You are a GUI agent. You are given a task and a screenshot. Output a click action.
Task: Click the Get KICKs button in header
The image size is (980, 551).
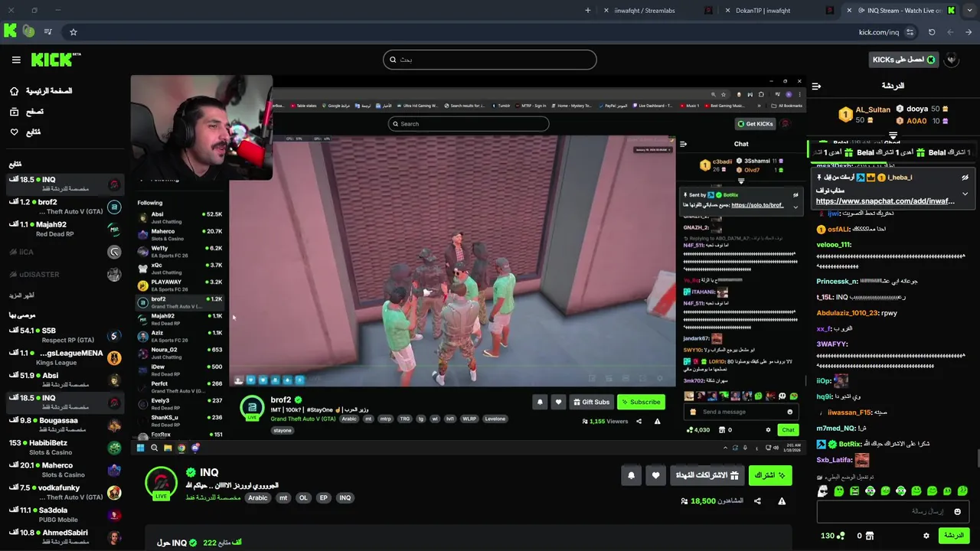[x=903, y=60]
